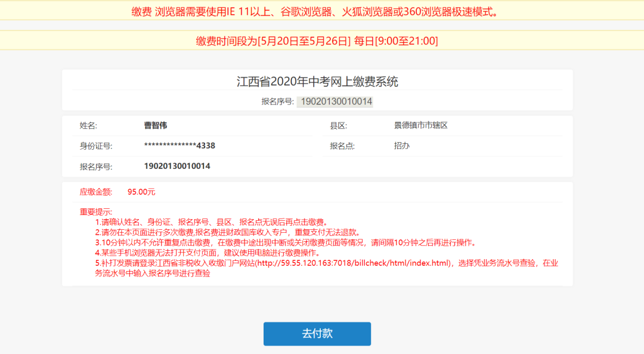Click the 报名点 value 招办
This screenshot has height=354, width=644.
[402, 146]
